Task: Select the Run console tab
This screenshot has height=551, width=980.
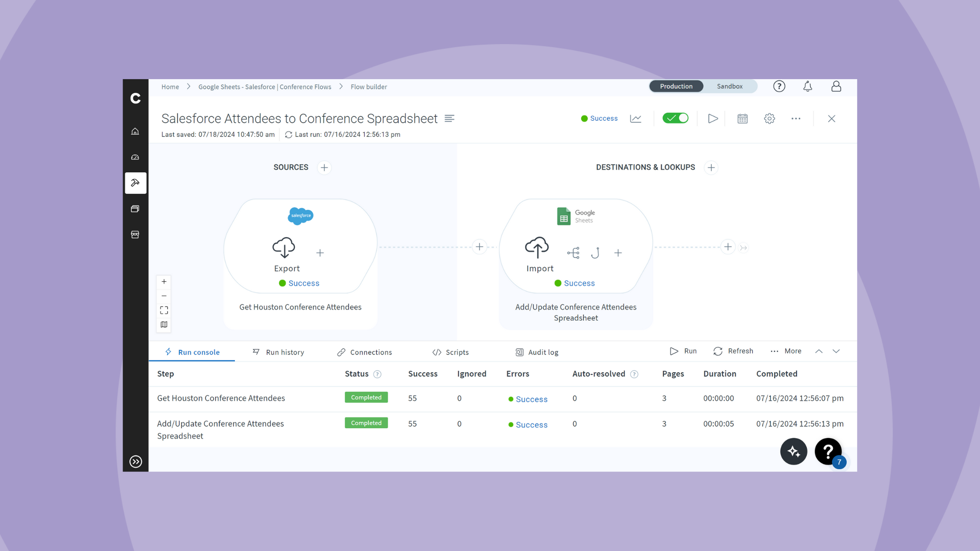Action: coord(192,352)
